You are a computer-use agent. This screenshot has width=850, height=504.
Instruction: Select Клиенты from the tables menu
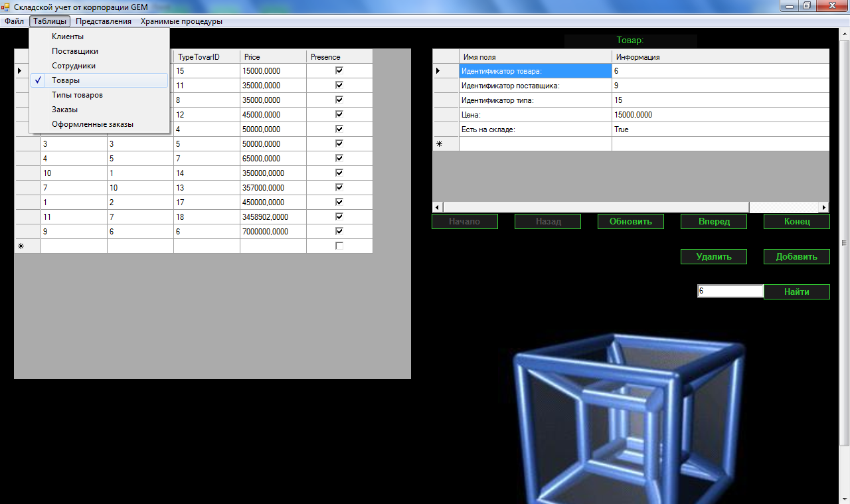click(x=99, y=37)
